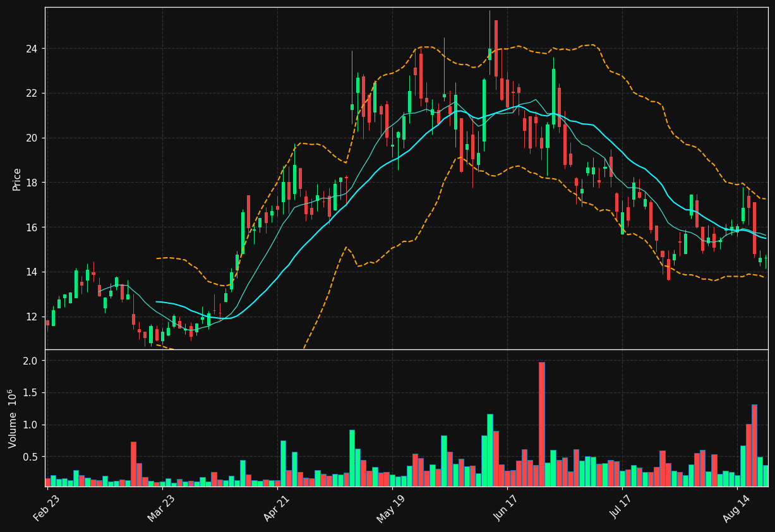The width and height of the screenshot is (775, 532).
Task: Click the Mar 23 date label
Action: click(162, 507)
